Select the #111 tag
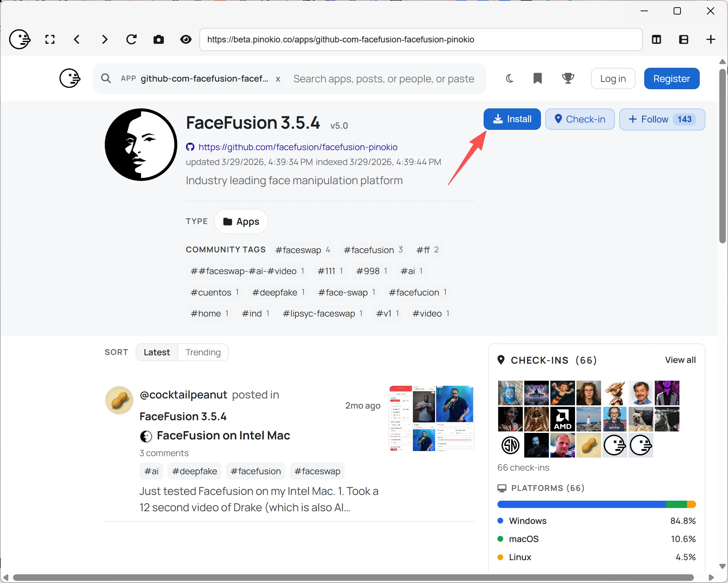 coord(330,271)
